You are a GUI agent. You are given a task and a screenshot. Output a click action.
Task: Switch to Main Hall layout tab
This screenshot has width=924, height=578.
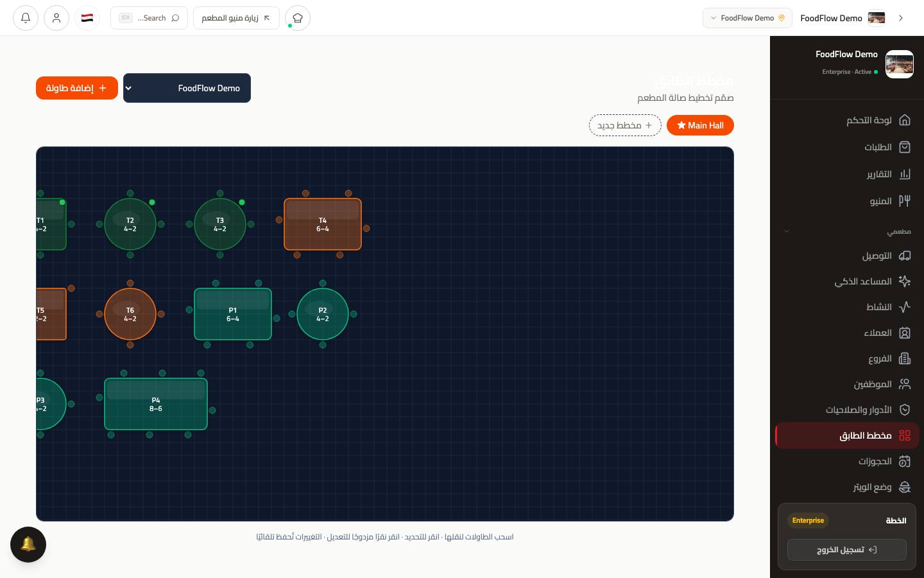(x=700, y=125)
